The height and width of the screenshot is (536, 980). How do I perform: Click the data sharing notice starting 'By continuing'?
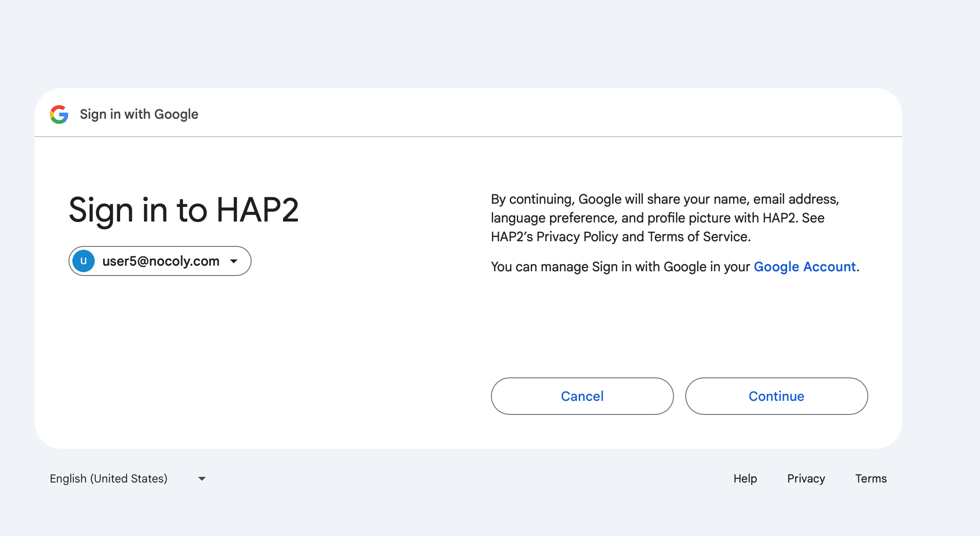pyautogui.click(x=665, y=218)
